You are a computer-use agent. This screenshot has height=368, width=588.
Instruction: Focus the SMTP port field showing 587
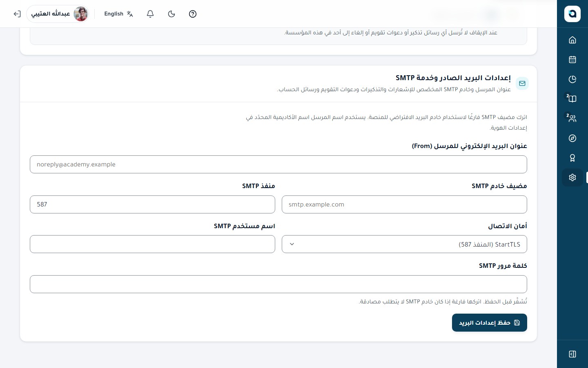pos(152,204)
